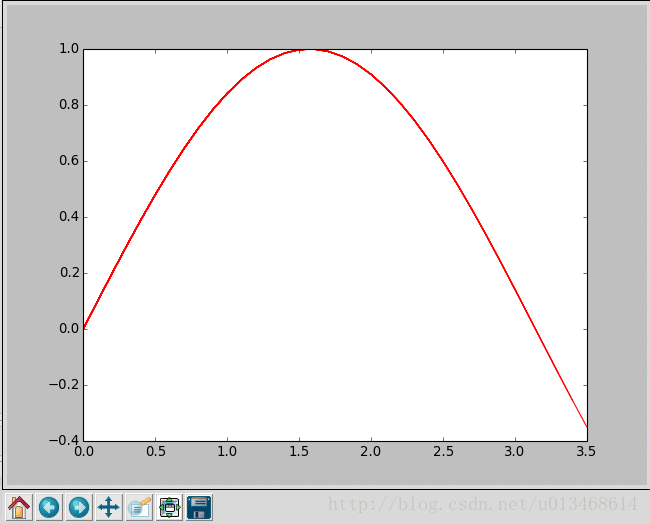650x524 pixels.
Task: Open the Configure subplots tool
Action: (x=169, y=507)
